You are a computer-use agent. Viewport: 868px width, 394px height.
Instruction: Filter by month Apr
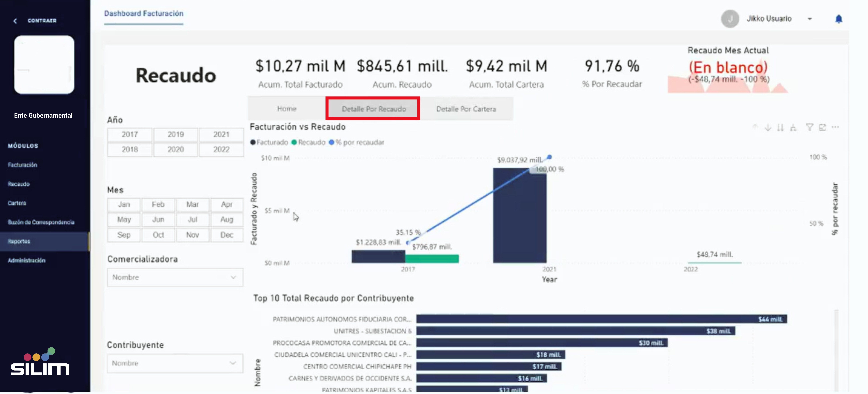click(227, 205)
